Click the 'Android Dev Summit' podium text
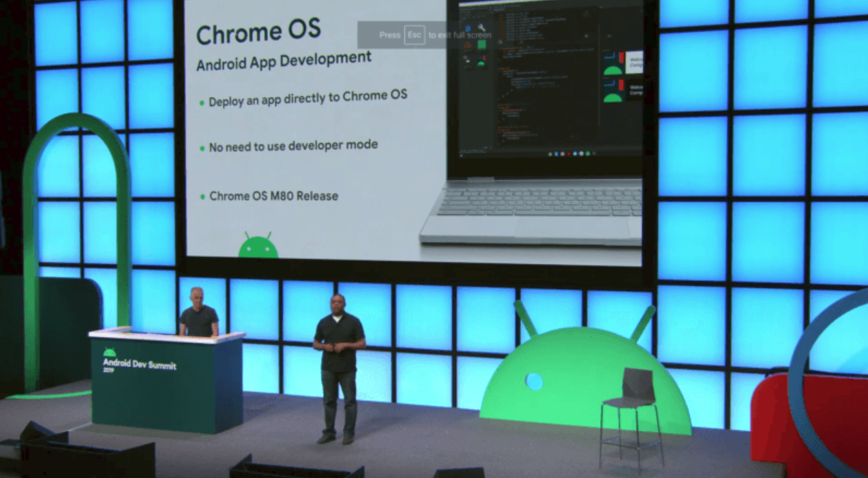The width and height of the screenshot is (868, 478). [x=139, y=365]
